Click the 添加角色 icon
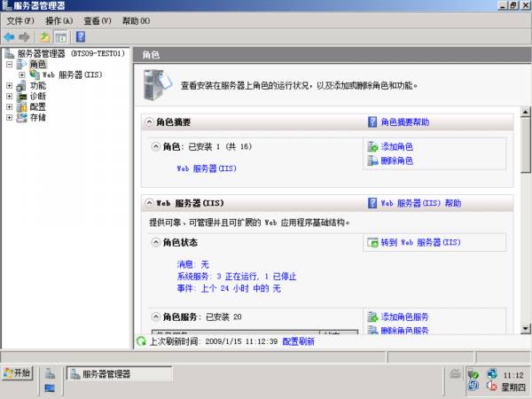532x399 pixels. tap(373, 147)
